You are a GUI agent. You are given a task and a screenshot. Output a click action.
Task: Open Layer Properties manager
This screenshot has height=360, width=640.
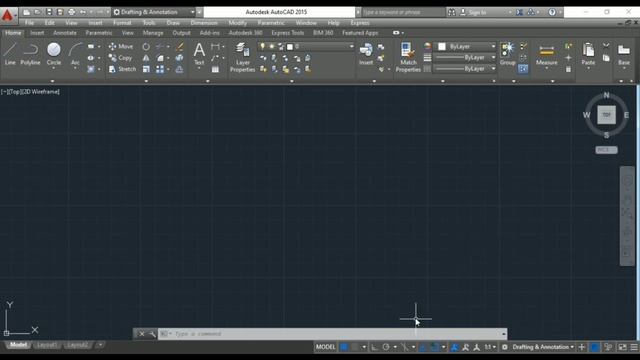[x=242, y=57]
